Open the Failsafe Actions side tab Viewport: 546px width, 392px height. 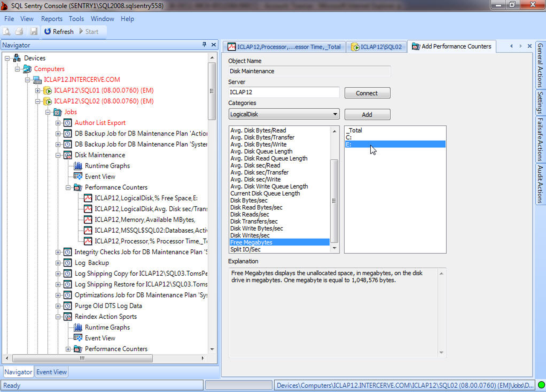(540, 139)
